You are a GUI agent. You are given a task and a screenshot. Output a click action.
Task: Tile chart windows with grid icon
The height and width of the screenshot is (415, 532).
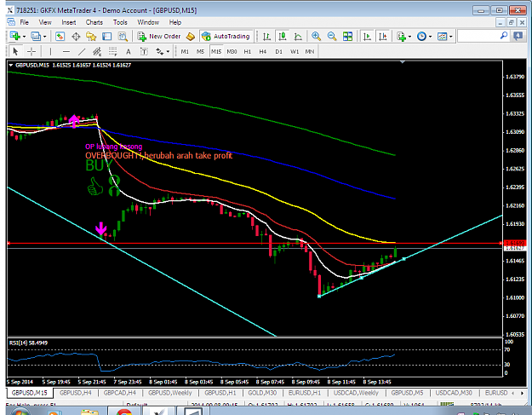(x=348, y=37)
